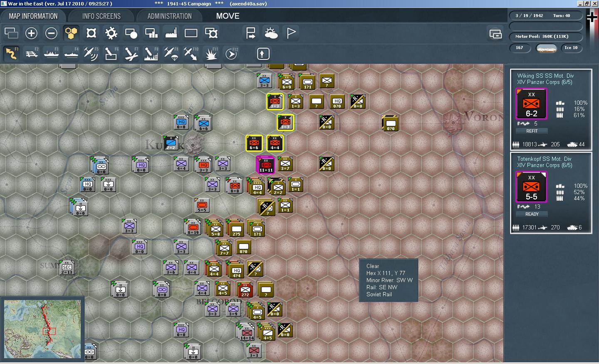Select F9 air transport mode

[171, 54]
